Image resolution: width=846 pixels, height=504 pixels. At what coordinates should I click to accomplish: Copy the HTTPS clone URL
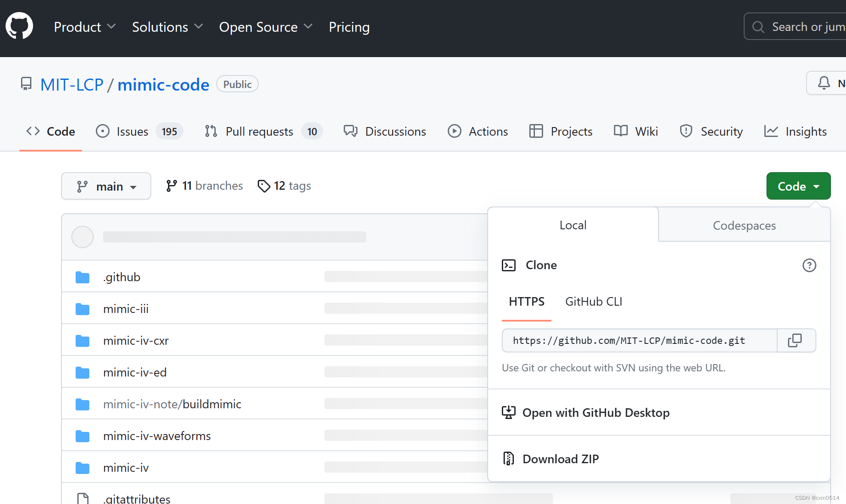point(795,340)
